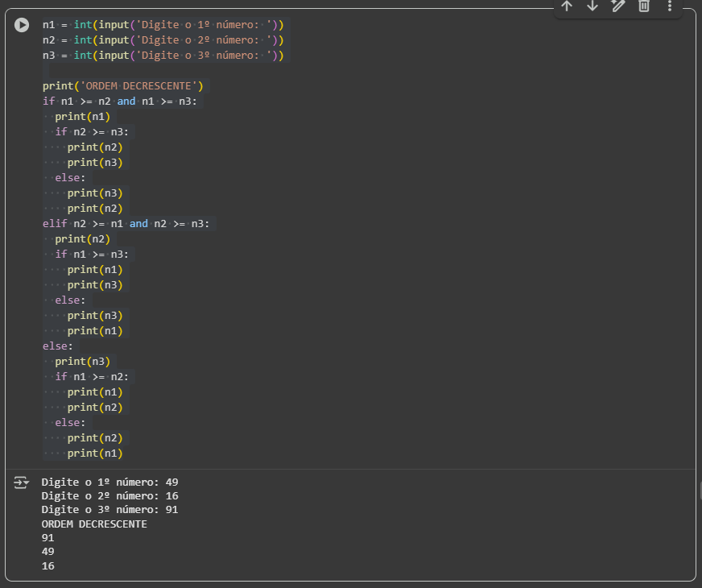Viewport: 702px width, 588px height.
Task: Open the output actions icon menu
Action: point(22,482)
